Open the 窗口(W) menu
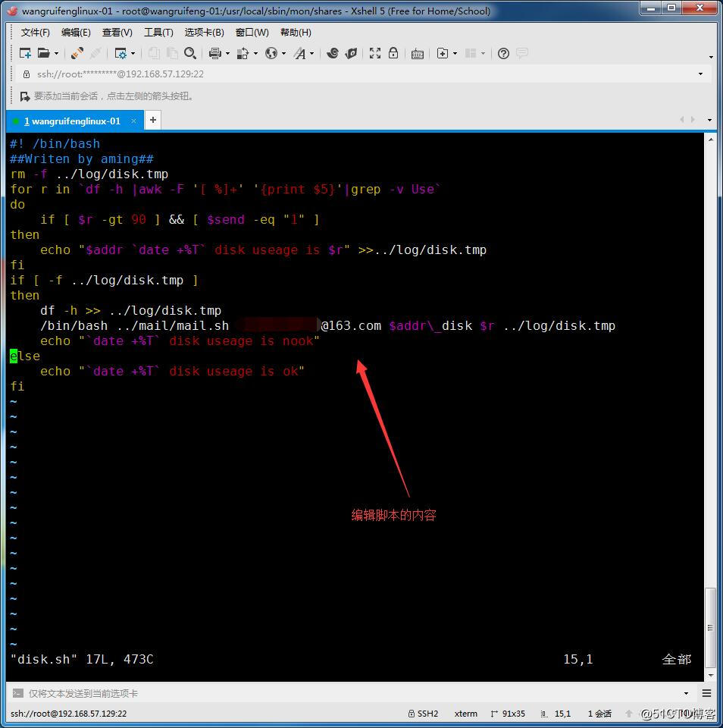Screen dimensions: 723x728 pos(252,33)
